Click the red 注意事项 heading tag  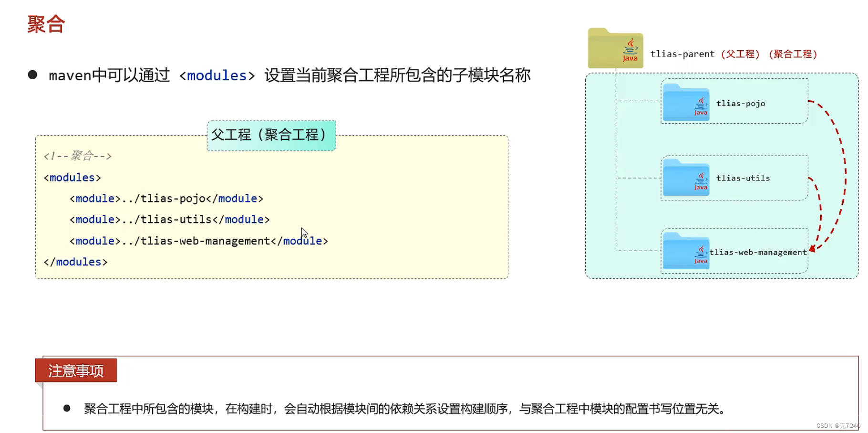tap(76, 370)
